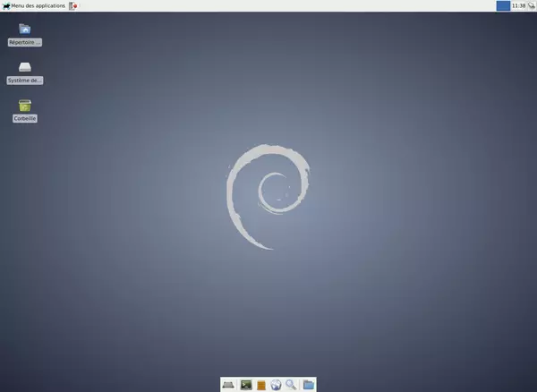This screenshot has width=537, height=392.
Task: Click the Système de... desktop label
Action: pyautogui.click(x=25, y=81)
